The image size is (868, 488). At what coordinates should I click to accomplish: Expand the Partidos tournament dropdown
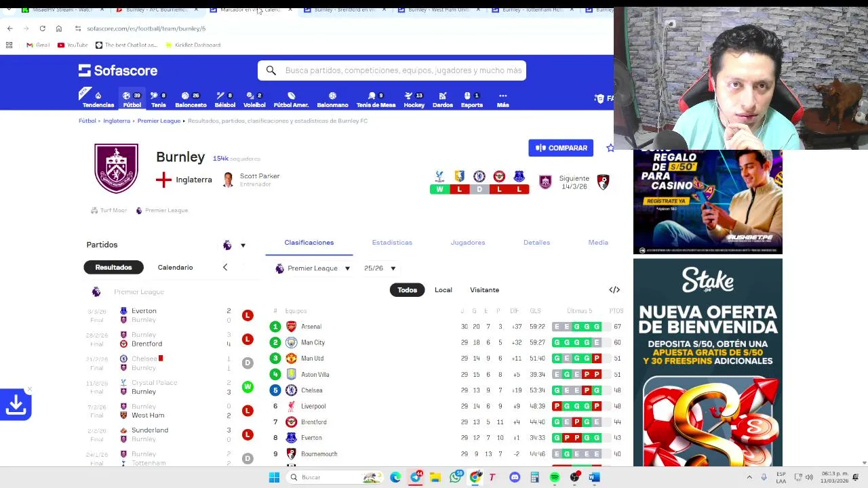[x=235, y=245]
